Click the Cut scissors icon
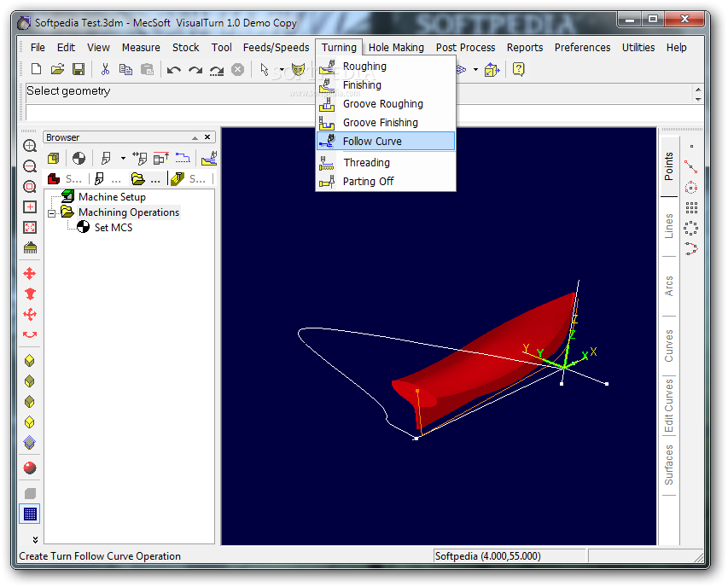The height and width of the screenshot is (587, 728). tap(105, 70)
